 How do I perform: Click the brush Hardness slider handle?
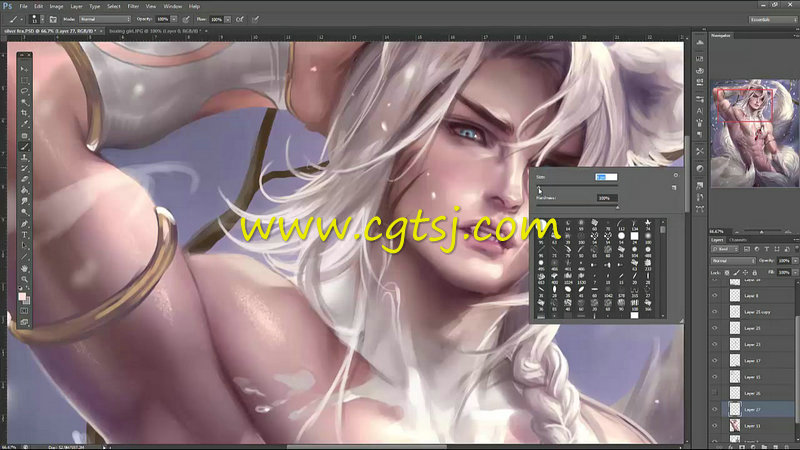click(617, 208)
